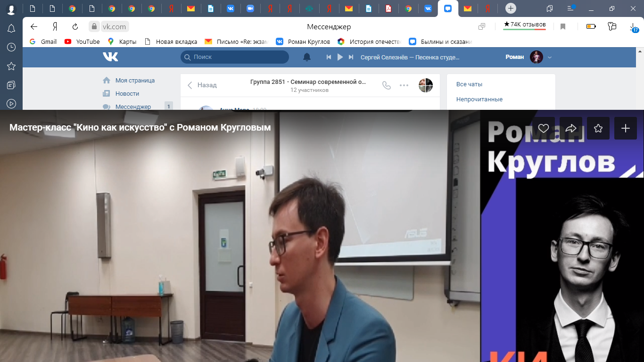Show site security info via the lock icon

[x=95, y=26]
